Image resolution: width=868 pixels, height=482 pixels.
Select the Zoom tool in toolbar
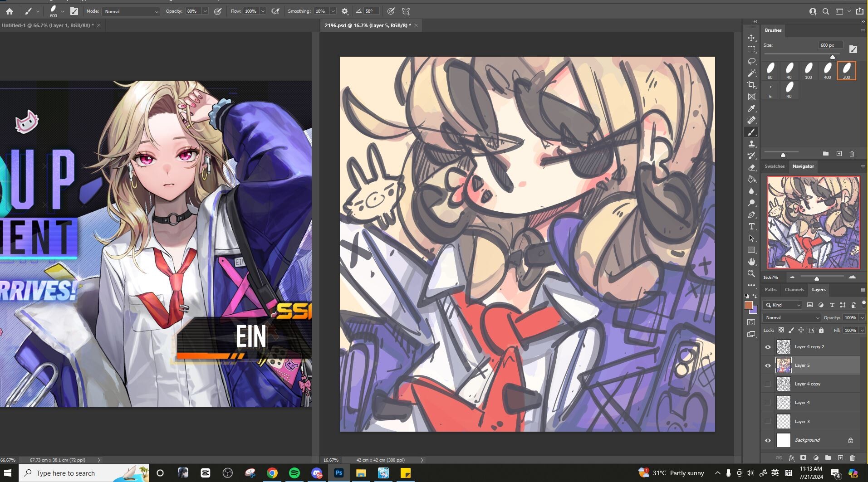[x=751, y=273]
